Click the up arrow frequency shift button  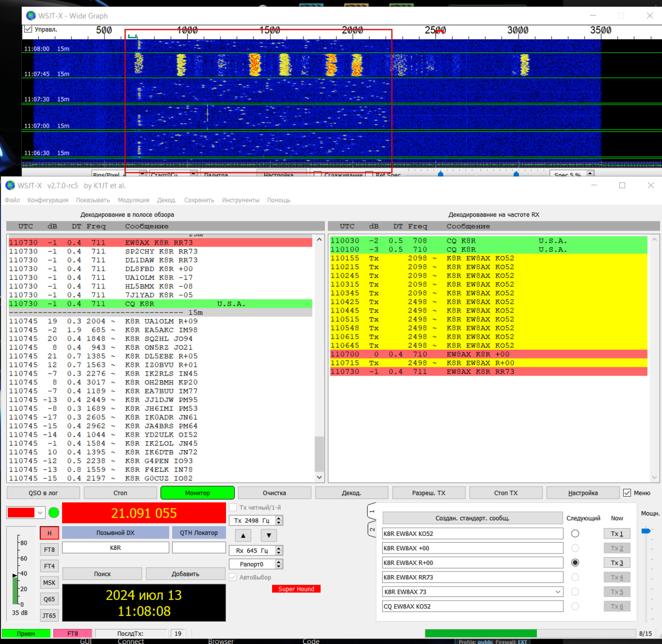coord(243,535)
